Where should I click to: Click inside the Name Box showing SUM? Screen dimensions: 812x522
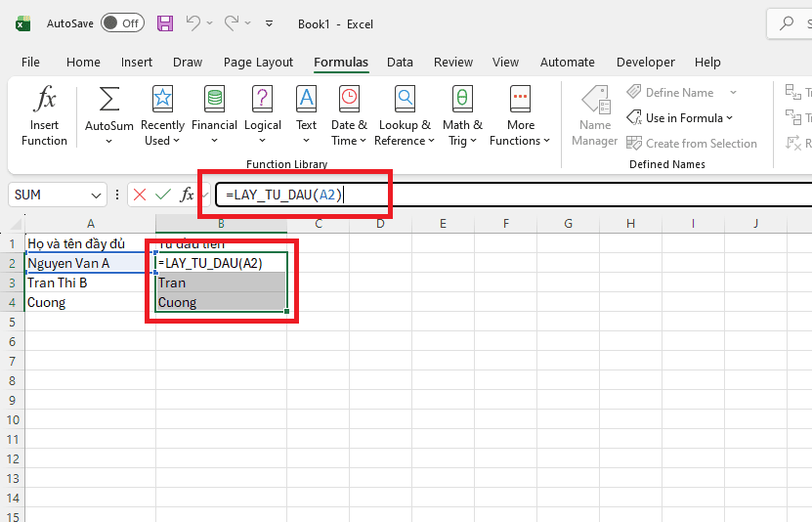pos(49,195)
